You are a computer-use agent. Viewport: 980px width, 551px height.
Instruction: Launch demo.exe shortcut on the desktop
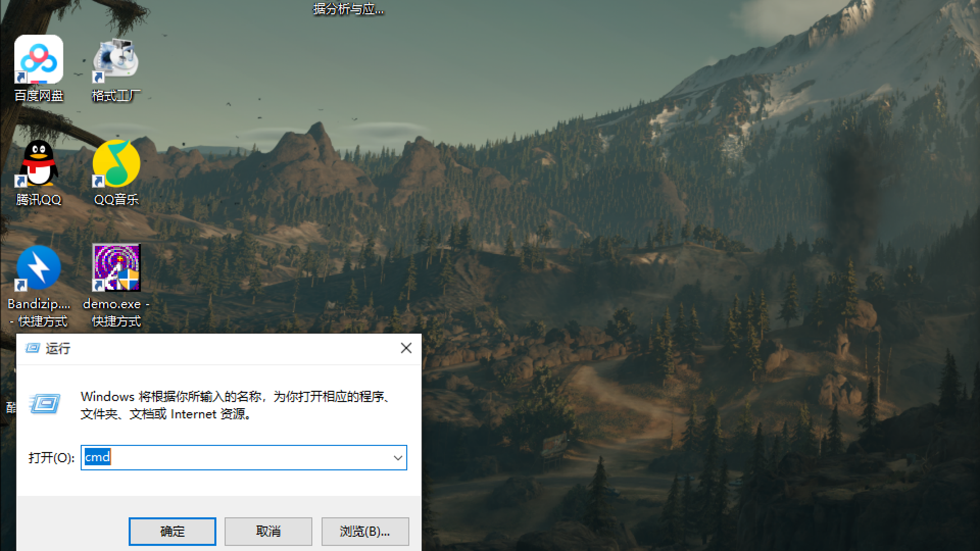point(115,267)
